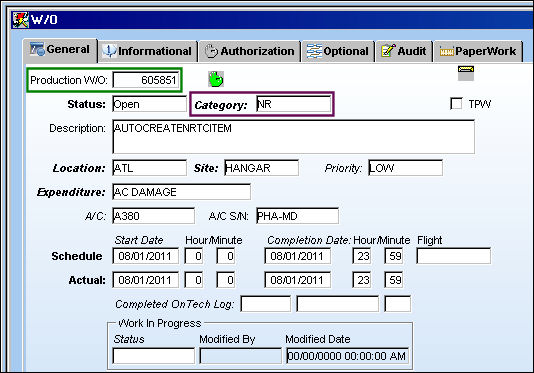
Task: Select the Priority field LOW
Action: 406,168
